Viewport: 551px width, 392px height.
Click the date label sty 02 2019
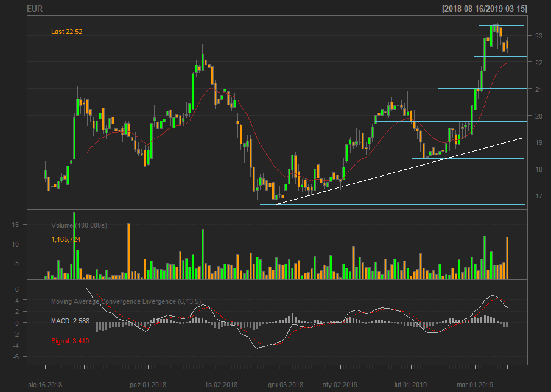coord(340,385)
